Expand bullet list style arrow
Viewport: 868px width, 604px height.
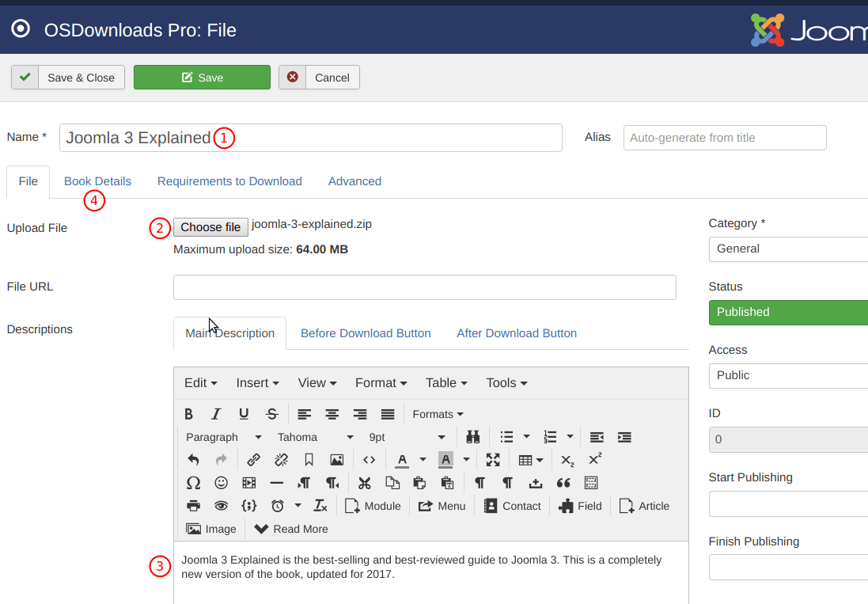(526, 437)
